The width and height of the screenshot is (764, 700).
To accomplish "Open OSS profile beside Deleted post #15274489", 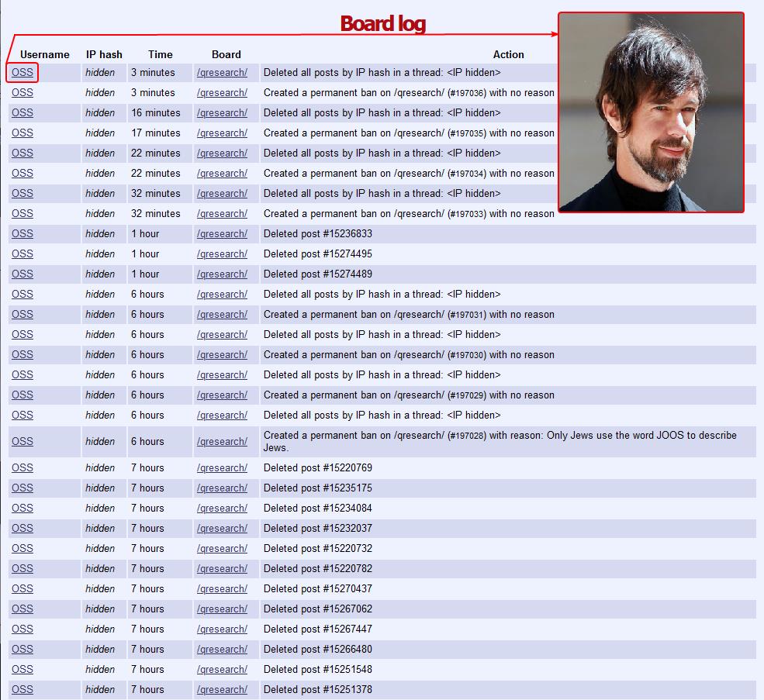I will click(22, 274).
